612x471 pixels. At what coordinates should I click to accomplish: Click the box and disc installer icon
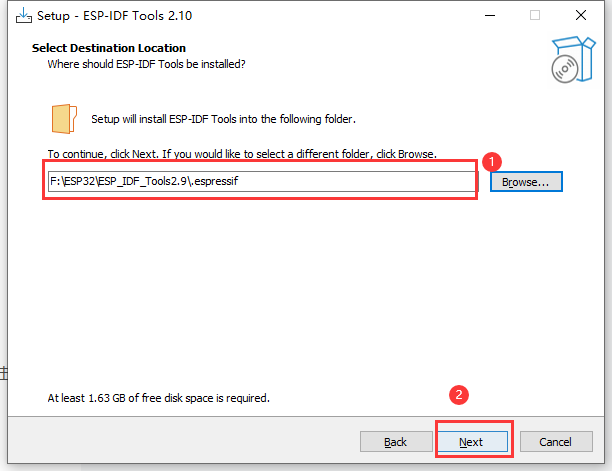point(573,59)
